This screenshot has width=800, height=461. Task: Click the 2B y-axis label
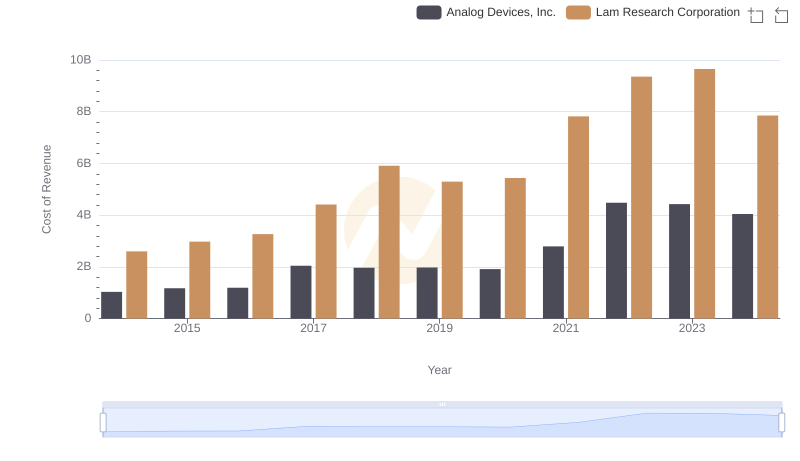(x=84, y=267)
